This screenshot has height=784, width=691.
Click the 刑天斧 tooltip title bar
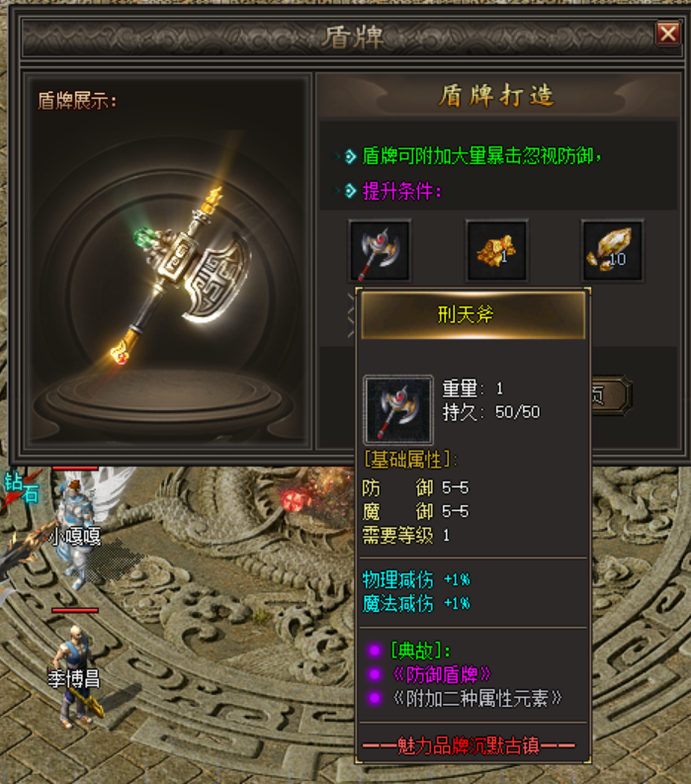(473, 315)
